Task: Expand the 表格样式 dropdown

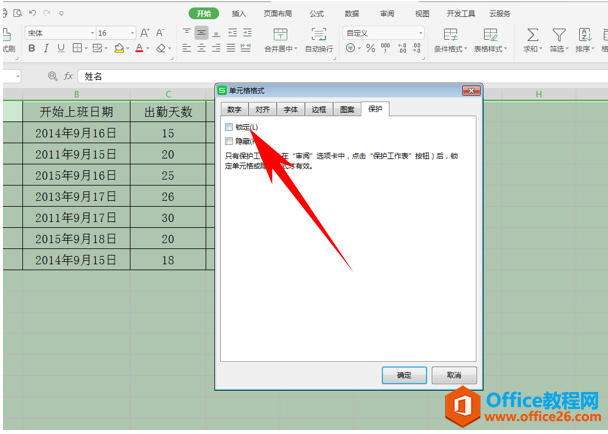Action: 506,49
